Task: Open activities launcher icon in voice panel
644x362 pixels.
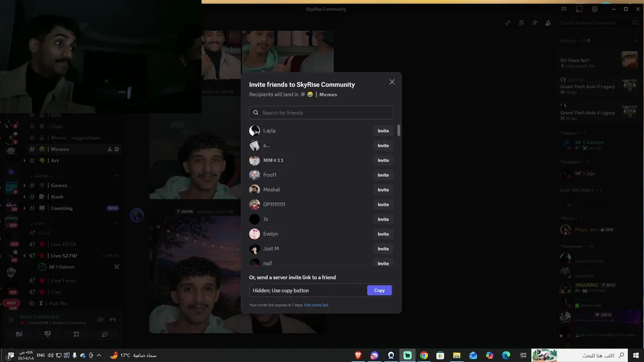Action: tap(76, 334)
